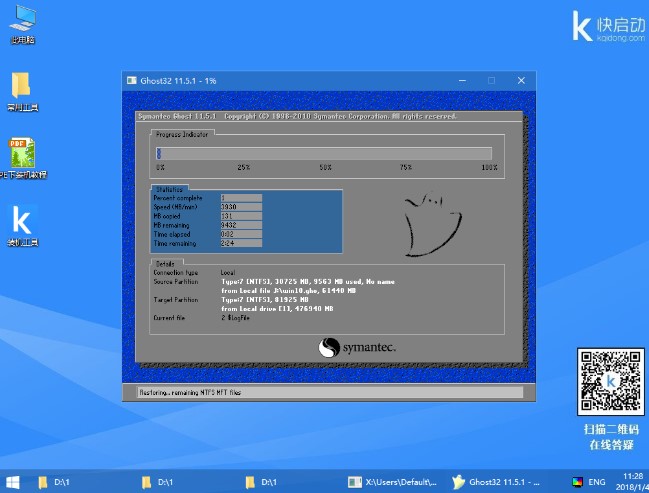The image size is (649, 493).
Task: Click the 快启动 logo at top right
Action: pos(608,26)
